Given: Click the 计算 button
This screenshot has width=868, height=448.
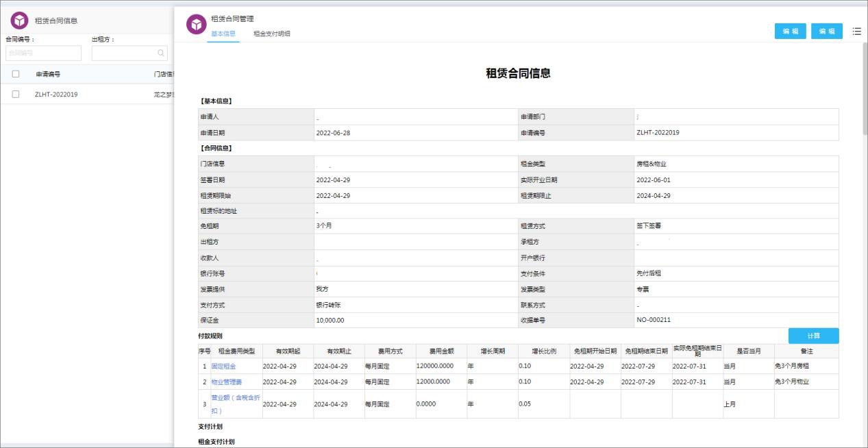Looking at the screenshot, I should click(x=813, y=336).
